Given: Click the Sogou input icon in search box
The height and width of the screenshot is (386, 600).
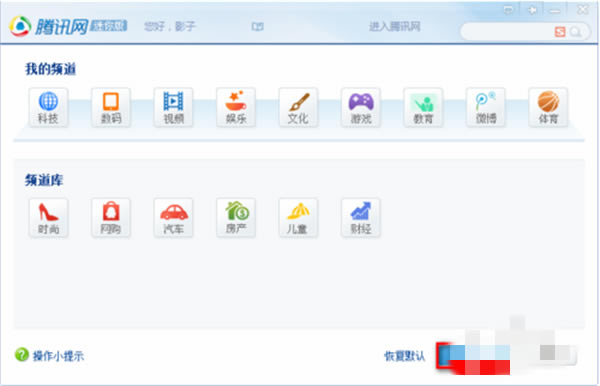Looking at the screenshot, I should 560,32.
